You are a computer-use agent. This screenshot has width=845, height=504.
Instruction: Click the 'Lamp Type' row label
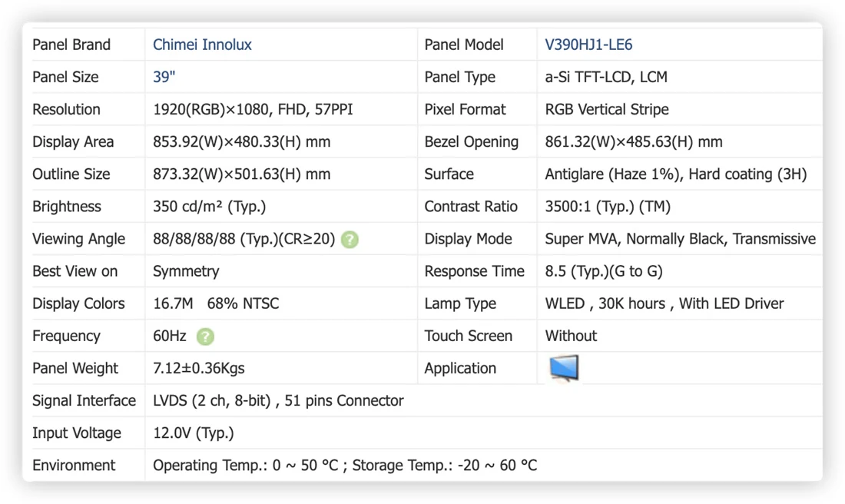pos(460,303)
